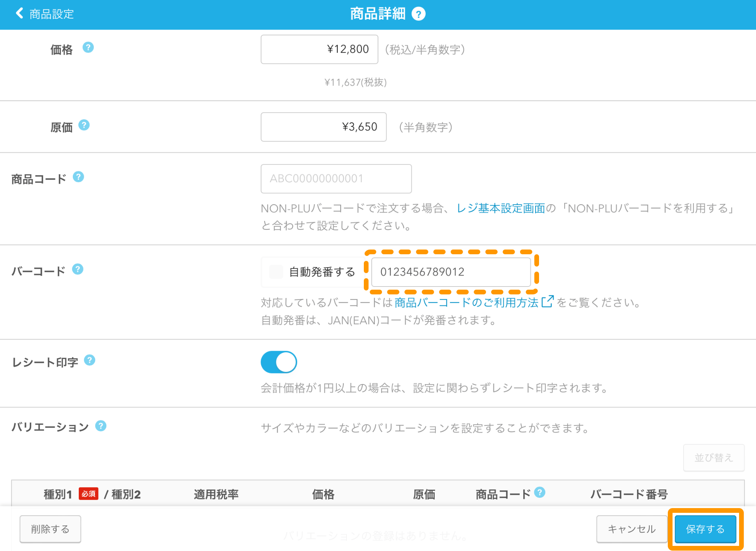Open the レジ基本設定画面 link
Screen dimensions: 756x551
click(x=500, y=208)
